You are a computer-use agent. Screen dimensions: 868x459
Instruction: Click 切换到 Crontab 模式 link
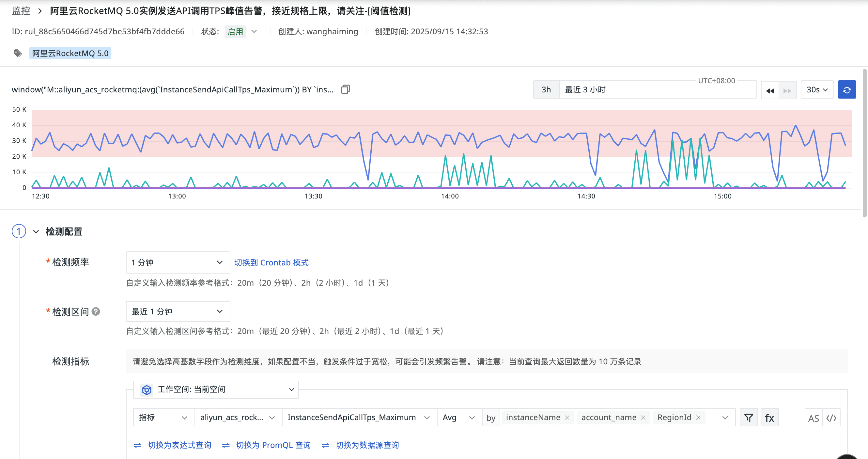click(x=271, y=262)
